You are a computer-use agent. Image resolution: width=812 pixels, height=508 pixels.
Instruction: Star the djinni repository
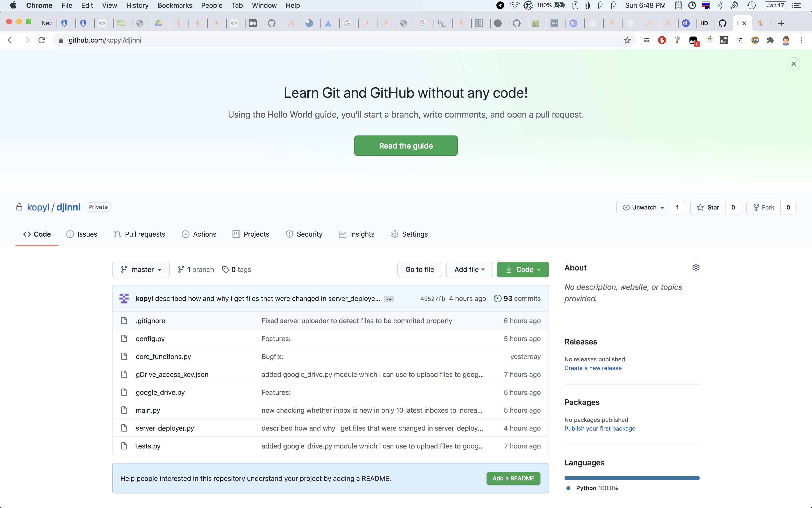coord(708,207)
